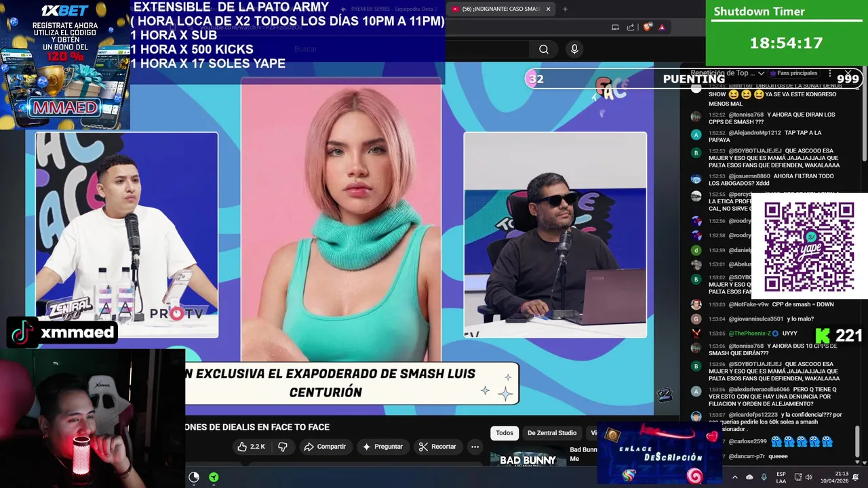
Task: Click @AlejandroMp1212 TAP TAP A LA PAPAYA message
Action: [773, 136]
